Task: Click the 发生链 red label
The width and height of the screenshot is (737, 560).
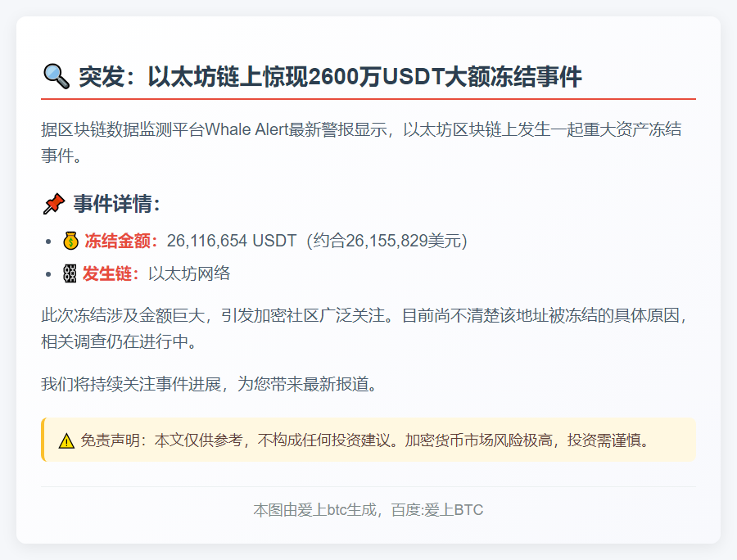Action: [x=106, y=273]
